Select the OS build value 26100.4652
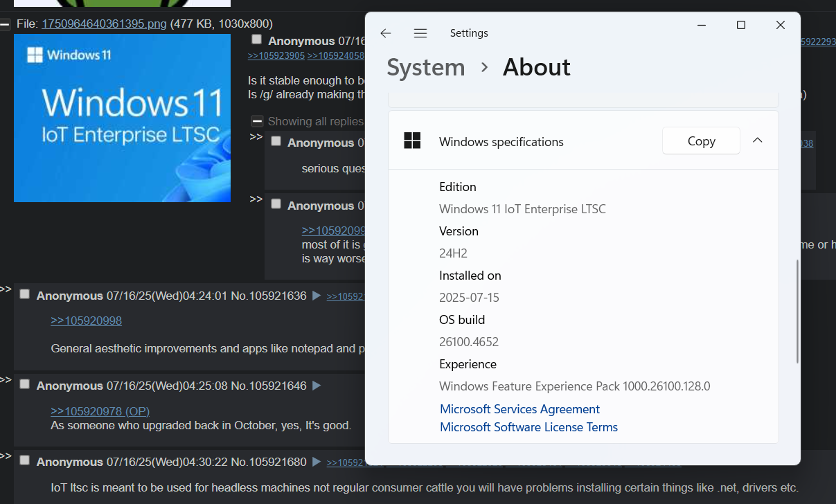 (469, 341)
